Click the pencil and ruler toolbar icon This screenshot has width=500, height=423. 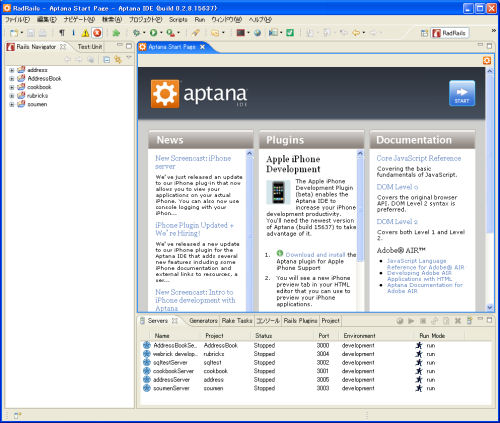[196, 33]
